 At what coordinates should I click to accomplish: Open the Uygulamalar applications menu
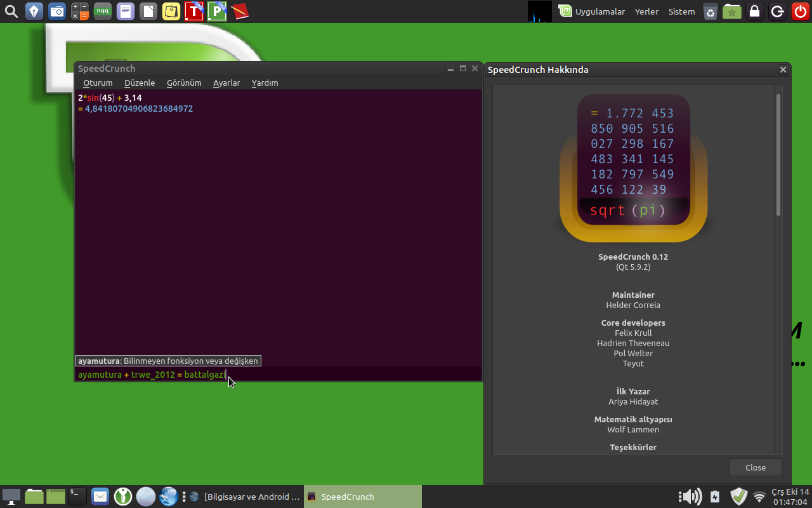point(593,11)
